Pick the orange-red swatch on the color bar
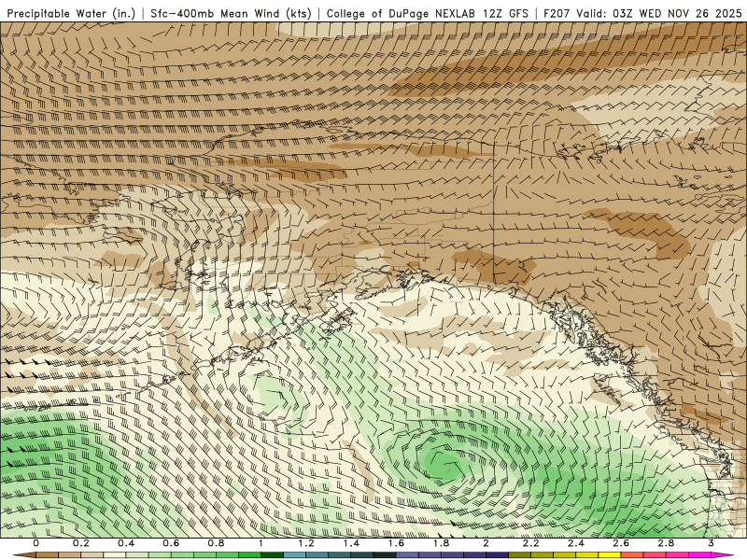This screenshot has height=560, width=747. click(632, 554)
